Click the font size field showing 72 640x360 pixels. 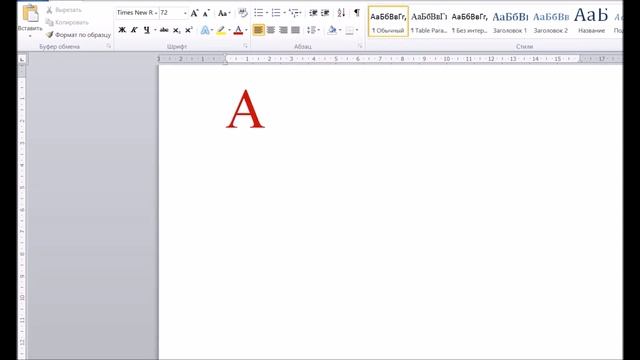[171, 13]
